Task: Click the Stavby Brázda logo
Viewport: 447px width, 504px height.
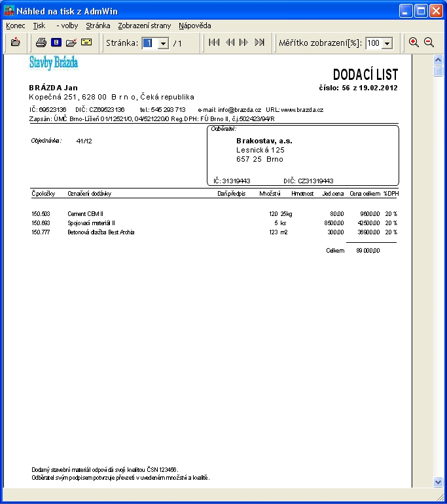Action: point(54,63)
